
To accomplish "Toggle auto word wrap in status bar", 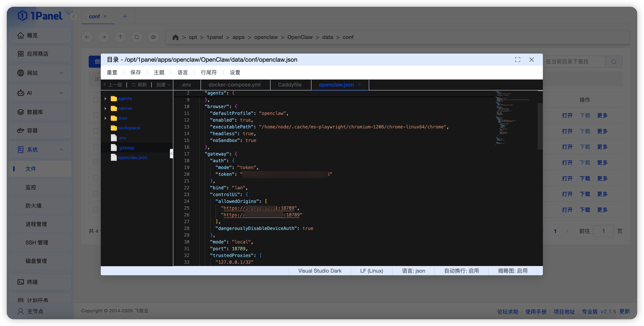I will point(461,271).
